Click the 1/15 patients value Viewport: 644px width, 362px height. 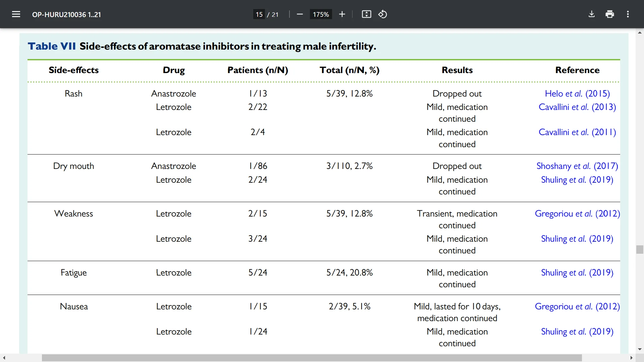pos(258,306)
